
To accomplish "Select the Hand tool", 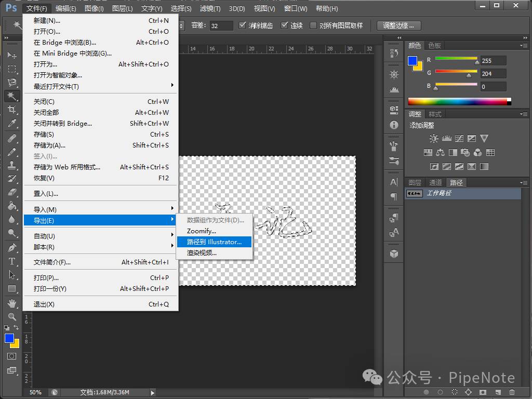I will pyautogui.click(x=12, y=303).
